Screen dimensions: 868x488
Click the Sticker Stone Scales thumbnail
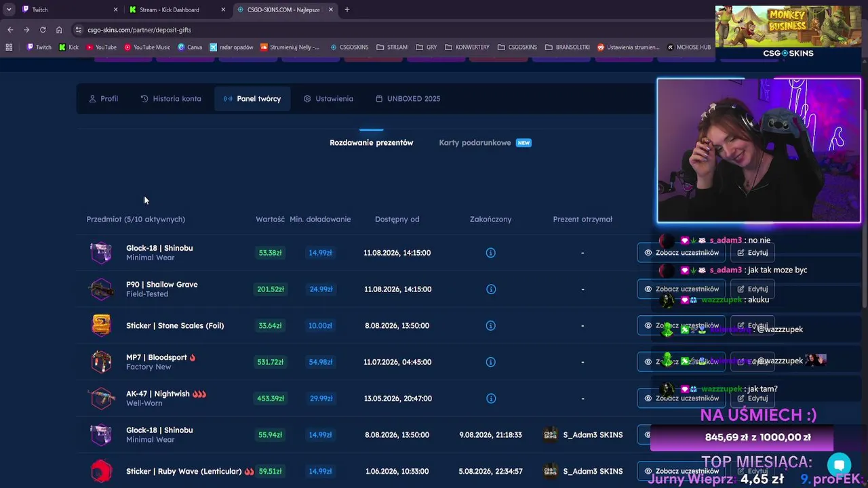point(101,326)
